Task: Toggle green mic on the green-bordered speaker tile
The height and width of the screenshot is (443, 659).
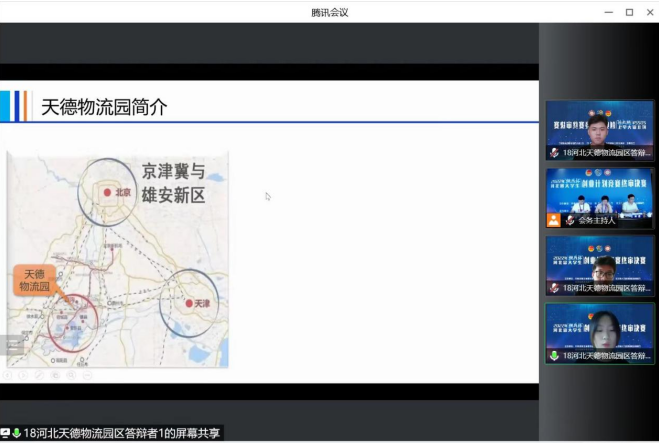Action: [x=554, y=355]
